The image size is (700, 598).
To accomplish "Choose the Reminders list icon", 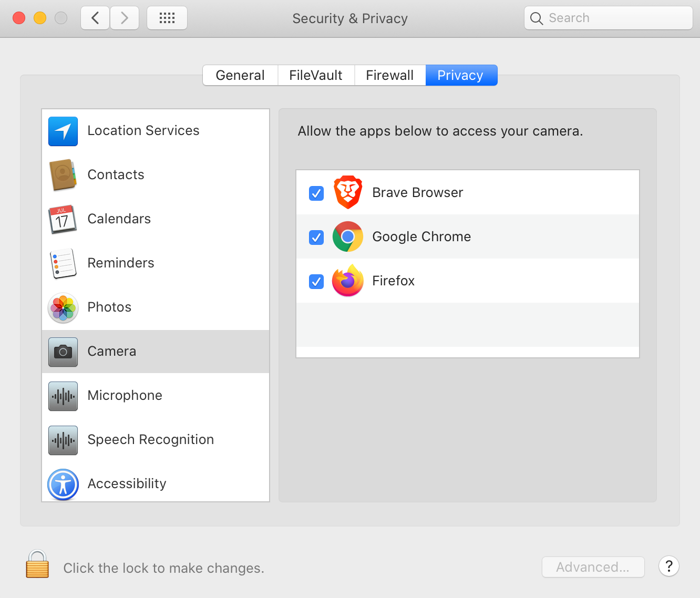I will tap(63, 263).
